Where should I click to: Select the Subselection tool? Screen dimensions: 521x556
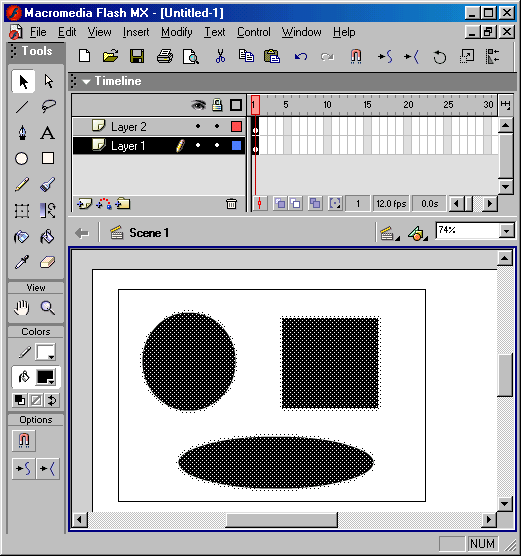click(48, 82)
